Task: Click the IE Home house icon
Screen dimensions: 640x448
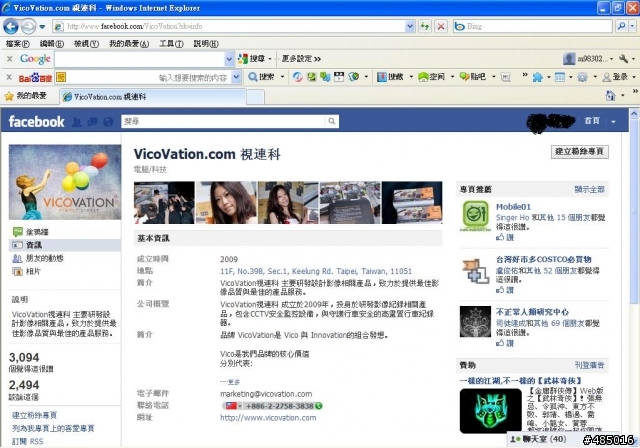Action: [610, 96]
